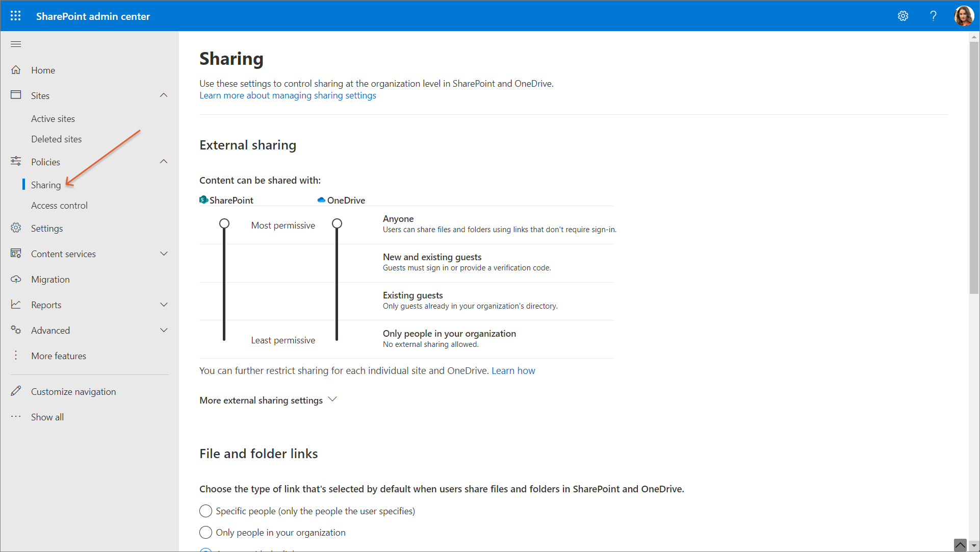The height and width of the screenshot is (552, 980).
Task: Open Active sites in navigation
Action: pos(53,118)
